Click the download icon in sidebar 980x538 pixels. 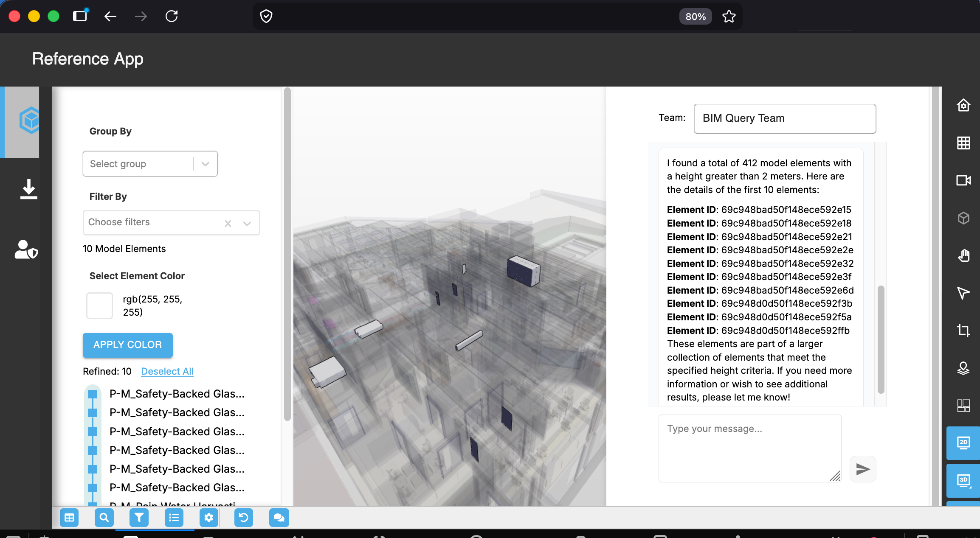click(x=28, y=189)
